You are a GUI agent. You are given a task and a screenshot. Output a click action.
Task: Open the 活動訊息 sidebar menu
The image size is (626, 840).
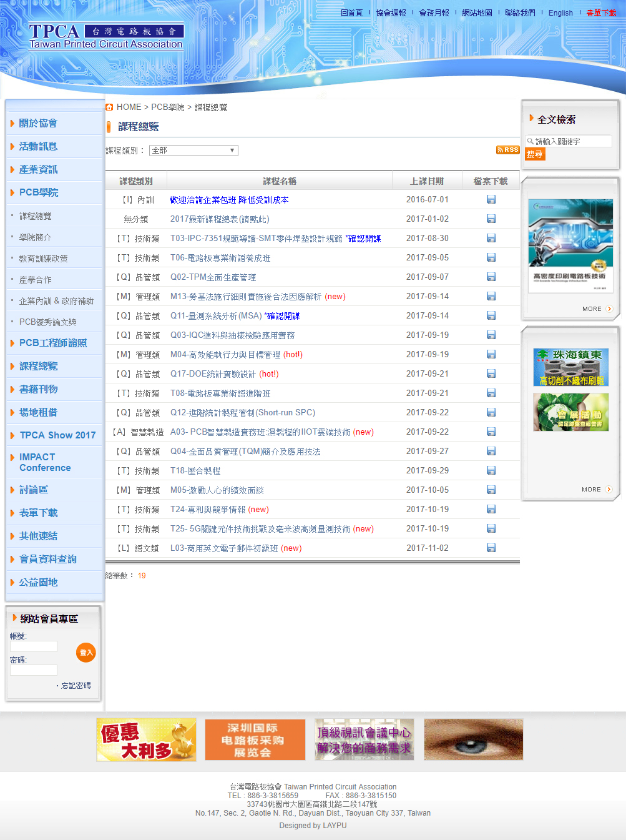[x=38, y=146]
